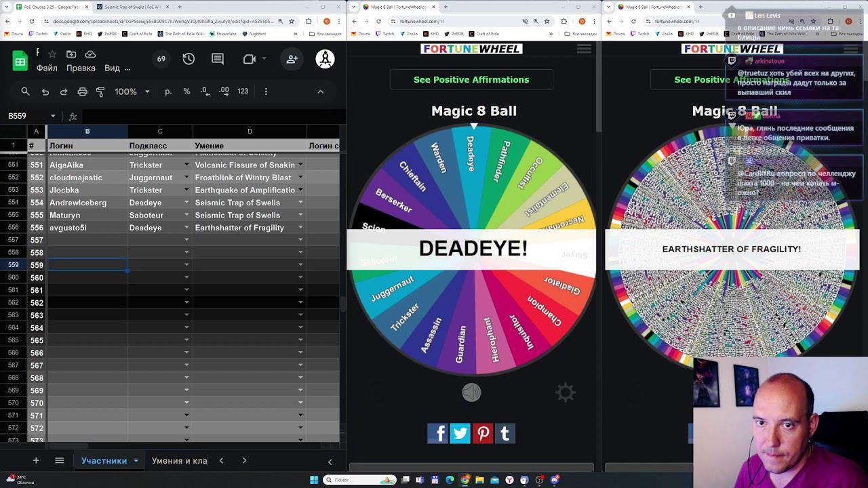Switch to the Seismic Trap of Swells browser tab
The height and width of the screenshot is (488, 868).
coord(132,7)
